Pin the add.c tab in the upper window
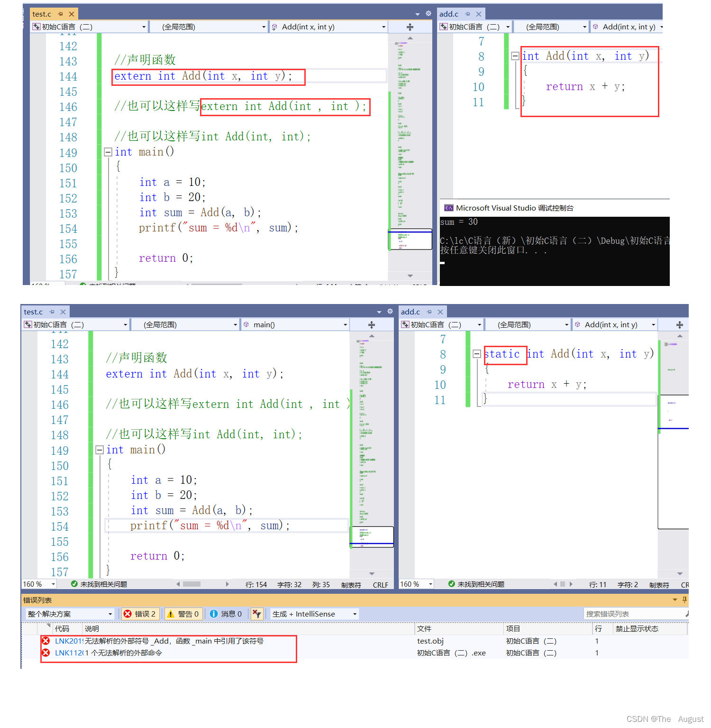Image resolution: width=711 pixels, height=728 pixels. click(x=467, y=14)
